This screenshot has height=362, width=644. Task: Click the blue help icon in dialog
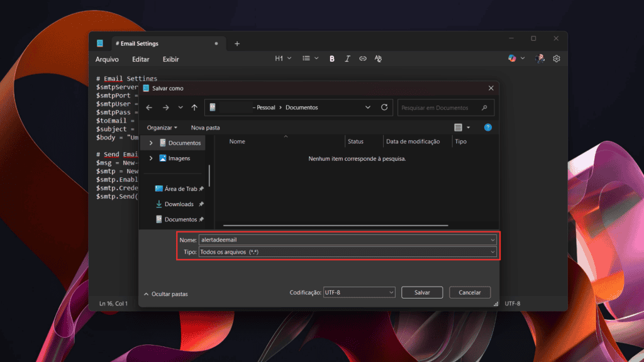[x=487, y=128]
